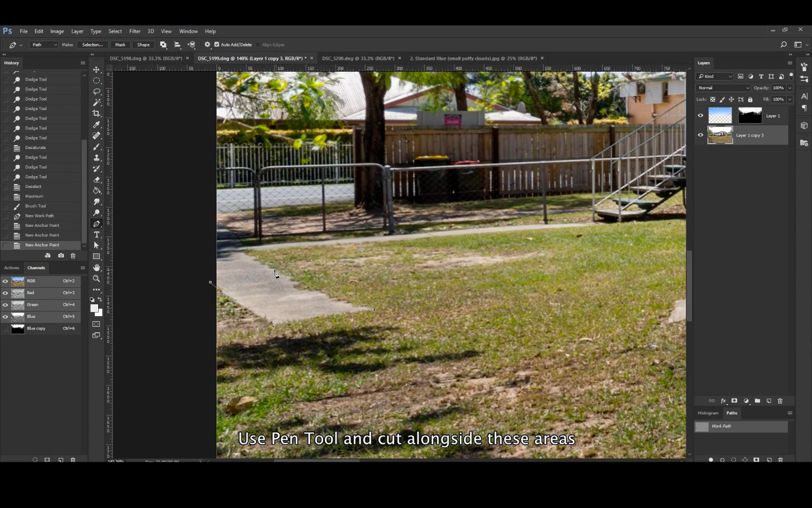Open the Normal blend mode dropdown

[723, 88]
